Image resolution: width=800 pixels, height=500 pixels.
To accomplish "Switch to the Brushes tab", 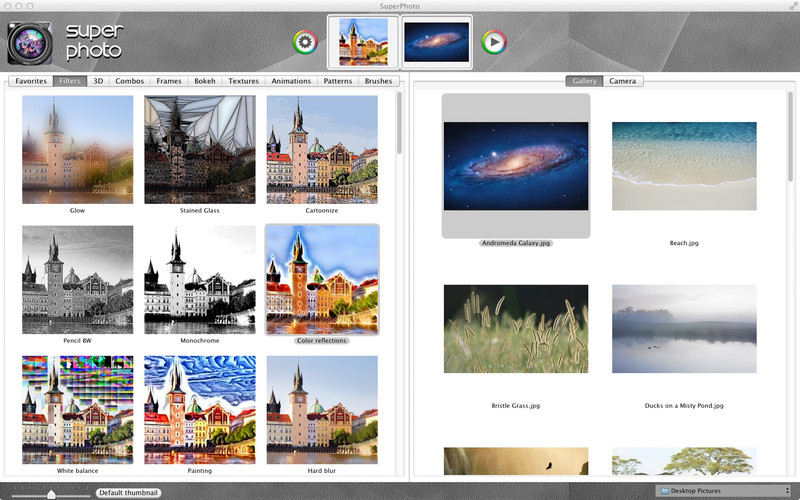I will pos(379,81).
